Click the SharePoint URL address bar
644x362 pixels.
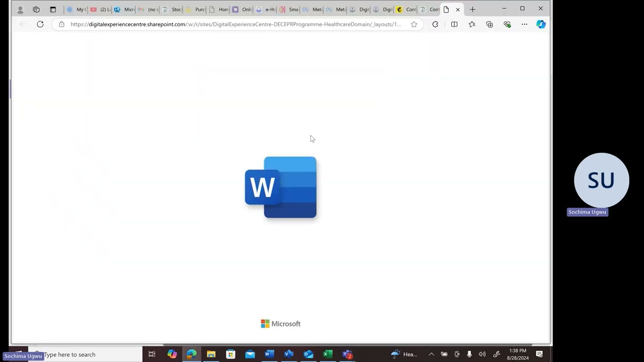(235, 24)
